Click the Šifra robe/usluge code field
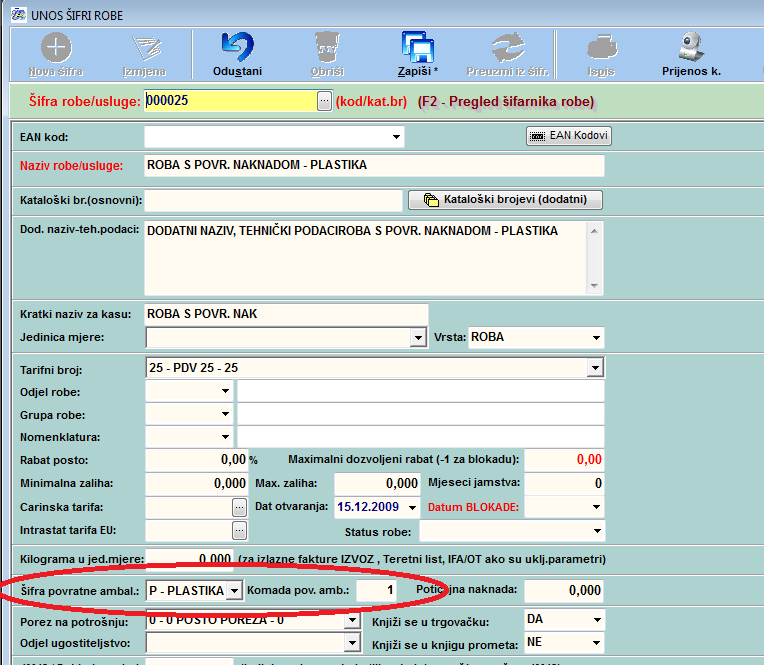The width and height of the screenshot is (764, 665). coord(231,101)
